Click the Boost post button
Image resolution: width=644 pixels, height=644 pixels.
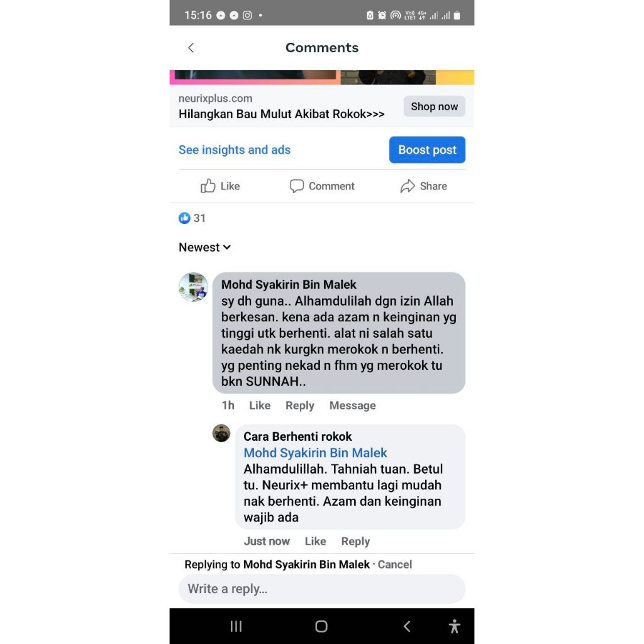427,150
